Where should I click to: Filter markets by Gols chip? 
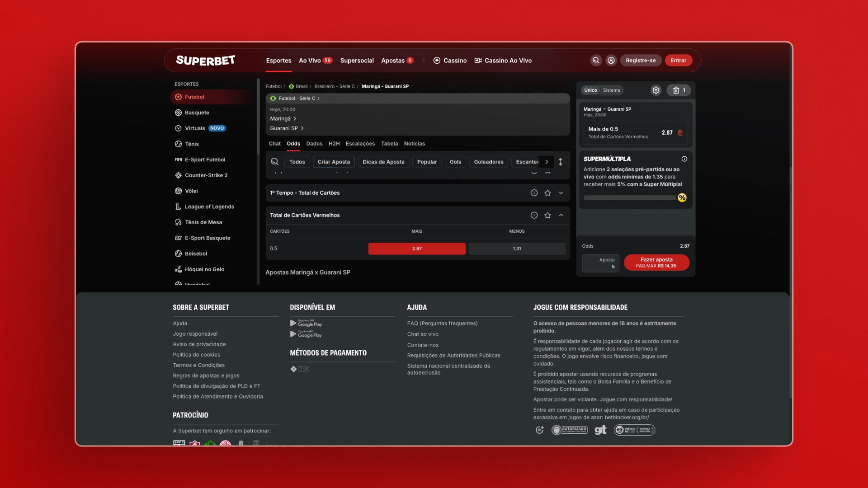click(455, 162)
